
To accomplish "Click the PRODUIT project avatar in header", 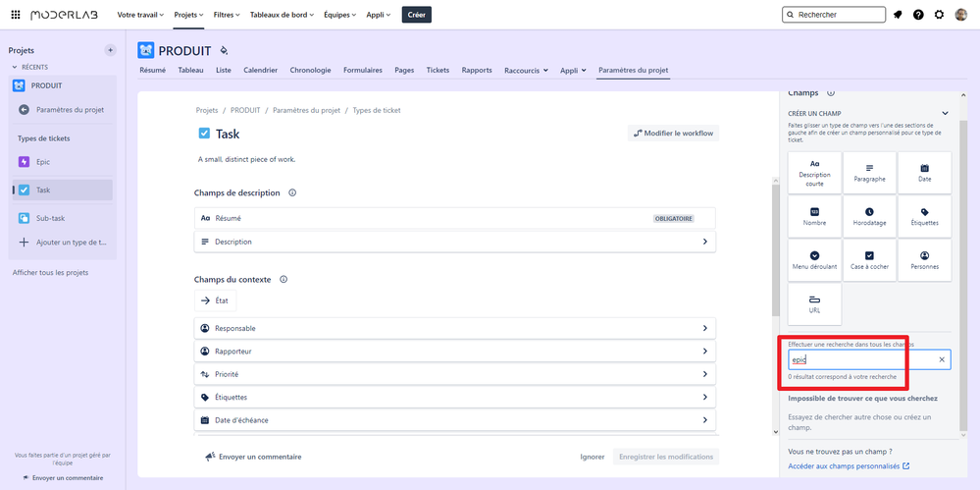I will (x=145, y=50).
